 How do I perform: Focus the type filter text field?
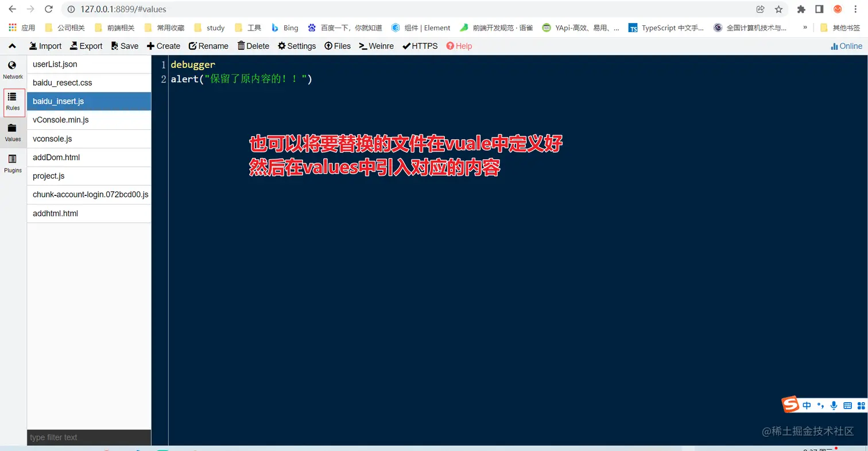pyautogui.click(x=89, y=437)
